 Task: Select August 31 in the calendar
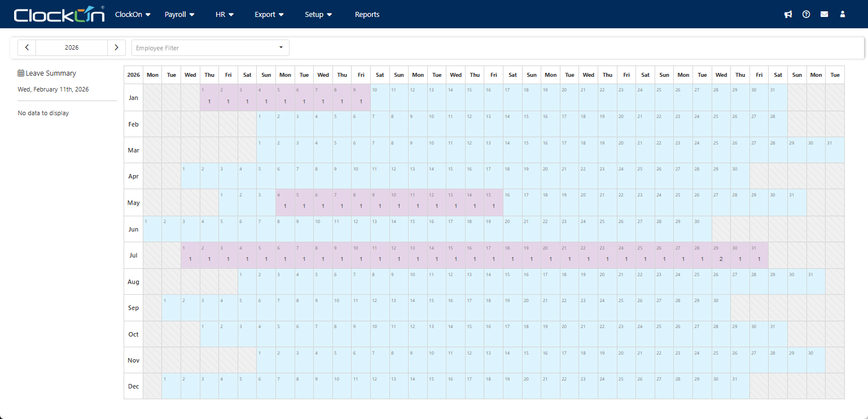click(816, 282)
